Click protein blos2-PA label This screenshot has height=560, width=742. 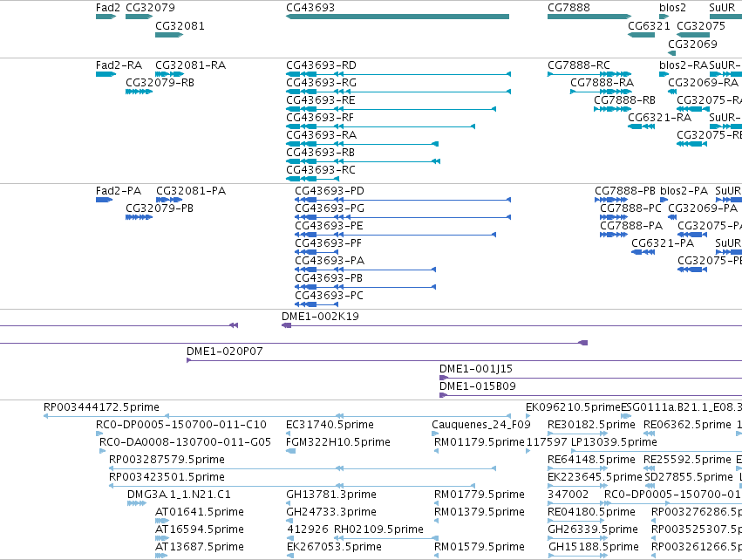(x=684, y=191)
